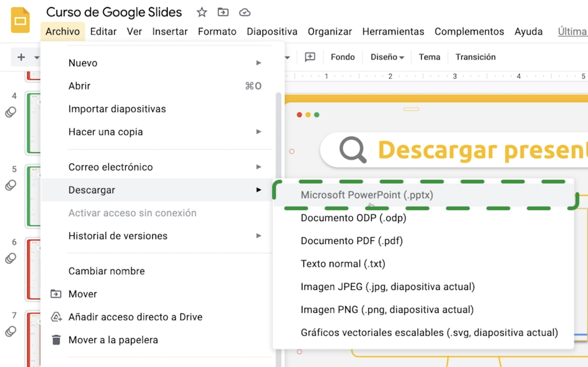Screen dimensions: 588x367
Task: Choose Documento PDF (.pdf) from the submenu
Action: click(351, 241)
